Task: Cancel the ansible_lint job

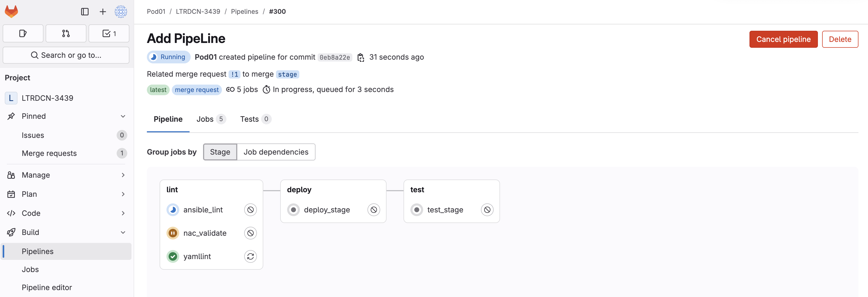Action: click(x=250, y=210)
